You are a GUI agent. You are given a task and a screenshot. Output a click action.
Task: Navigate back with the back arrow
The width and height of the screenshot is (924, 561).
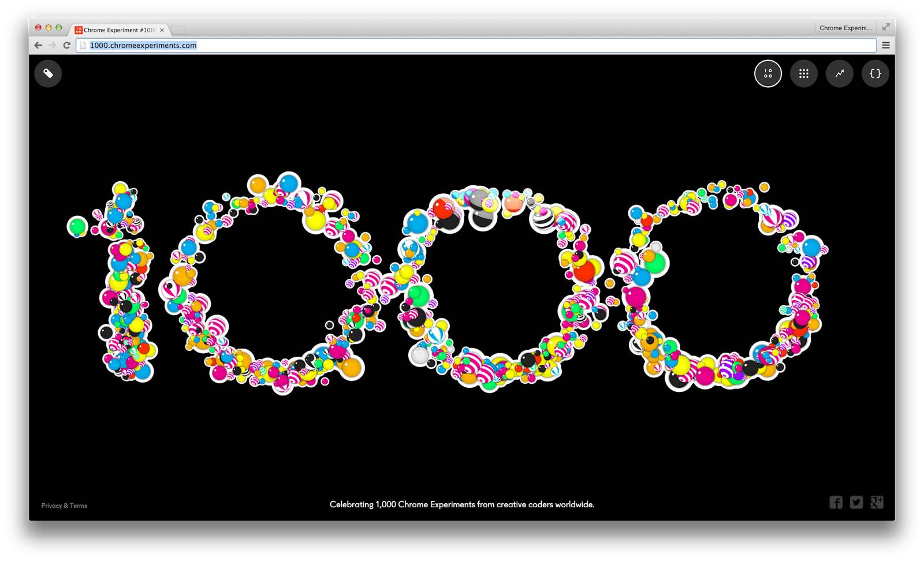point(38,44)
